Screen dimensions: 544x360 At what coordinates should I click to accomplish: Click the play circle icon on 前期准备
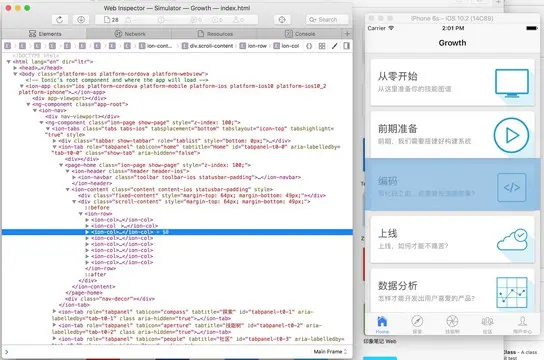point(511,135)
